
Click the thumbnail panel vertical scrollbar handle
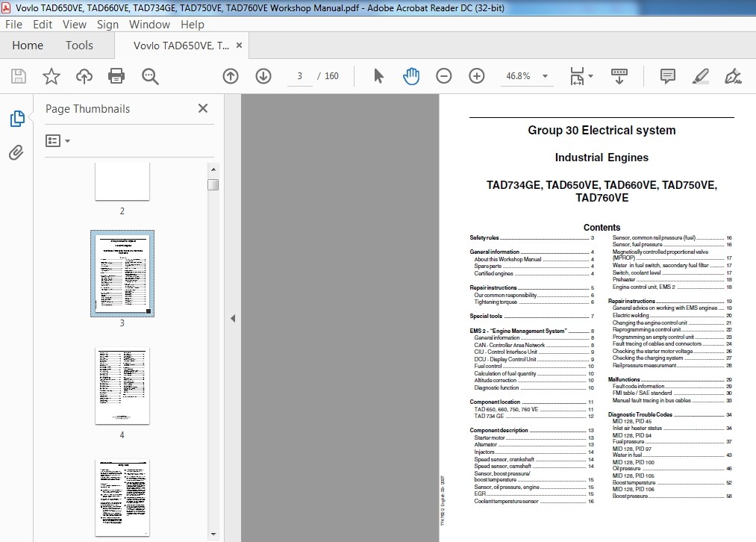(x=213, y=184)
